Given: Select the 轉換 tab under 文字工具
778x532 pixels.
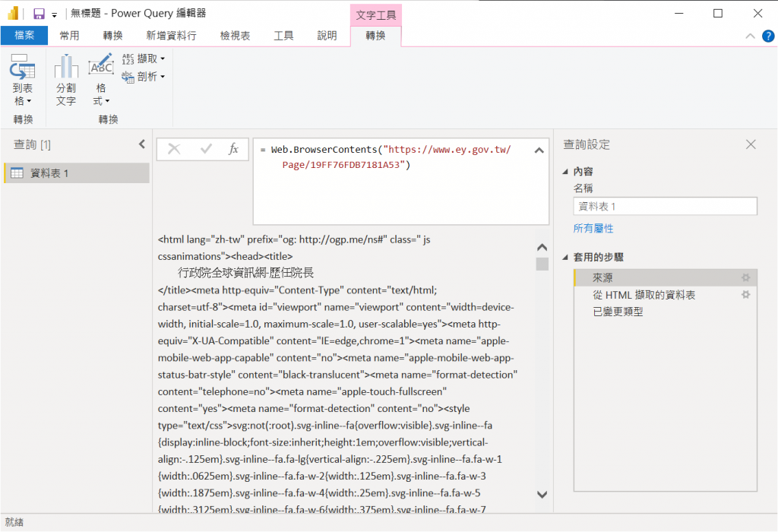Looking at the screenshot, I should pyautogui.click(x=375, y=35).
